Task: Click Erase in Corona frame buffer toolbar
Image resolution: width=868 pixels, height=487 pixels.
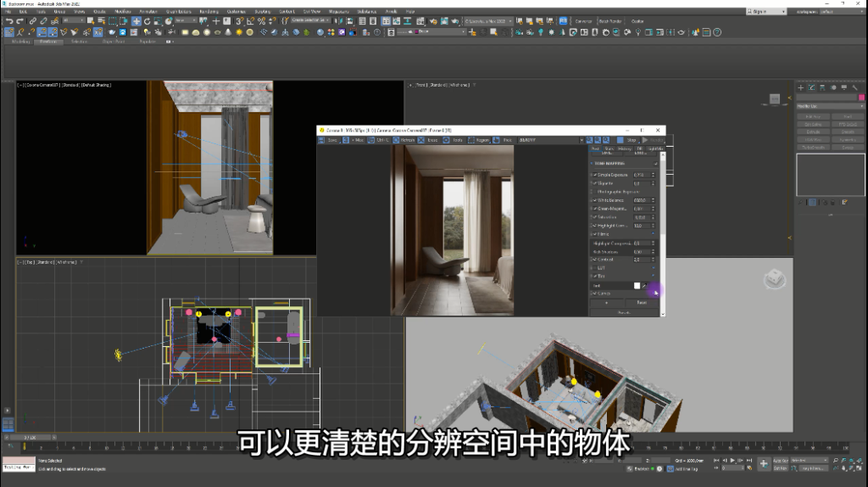Action: click(x=428, y=140)
